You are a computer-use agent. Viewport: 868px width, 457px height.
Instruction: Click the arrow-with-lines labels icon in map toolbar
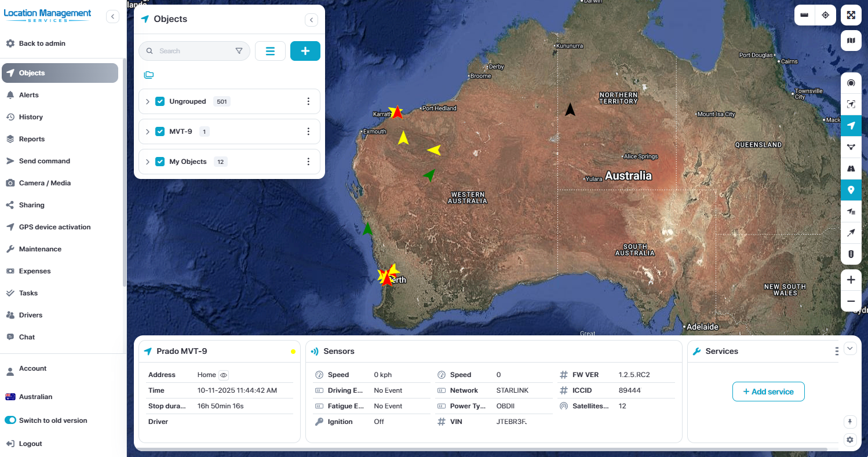click(x=851, y=211)
